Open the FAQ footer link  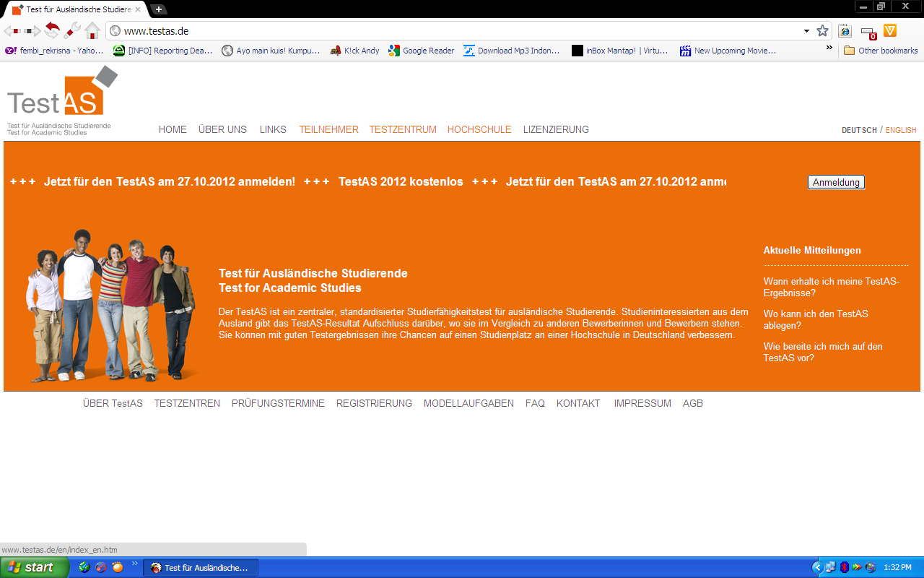[535, 404]
